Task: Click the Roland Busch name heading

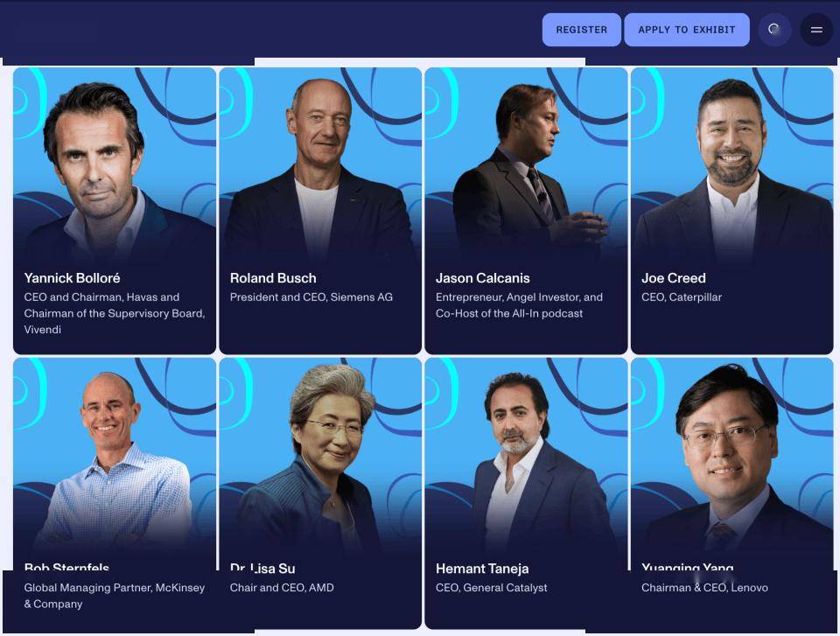Action: pyautogui.click(x=273, y=278)
